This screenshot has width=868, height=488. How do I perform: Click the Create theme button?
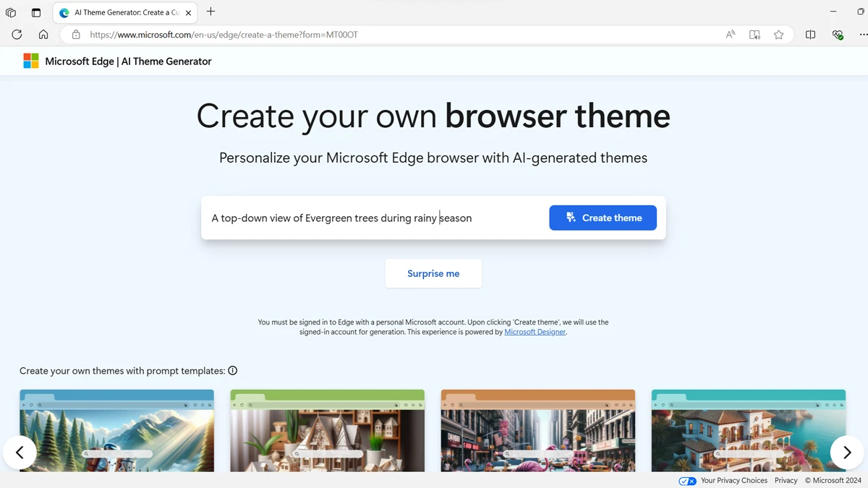pyautogui.click(x=603, y=218)
